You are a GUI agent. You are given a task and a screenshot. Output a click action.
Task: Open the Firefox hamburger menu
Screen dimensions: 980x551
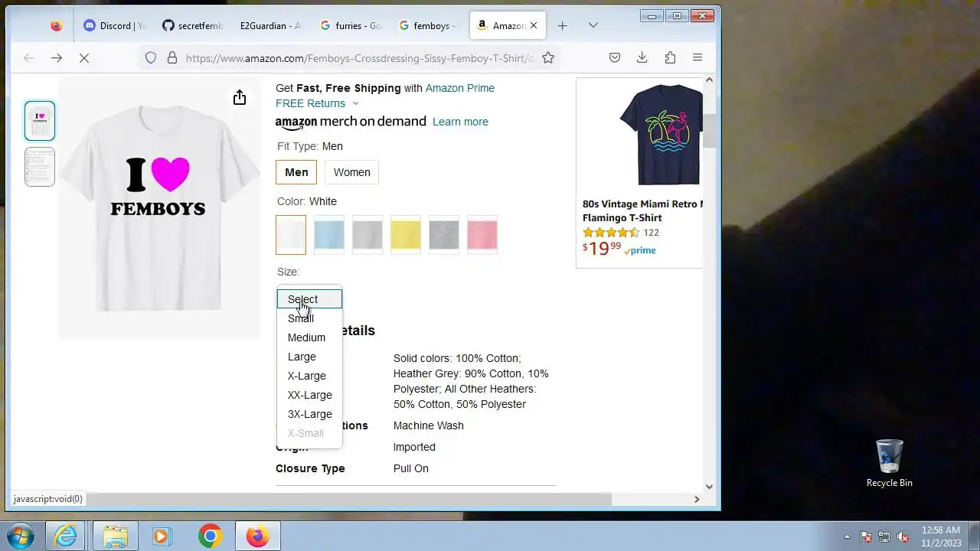click(697, 57)
